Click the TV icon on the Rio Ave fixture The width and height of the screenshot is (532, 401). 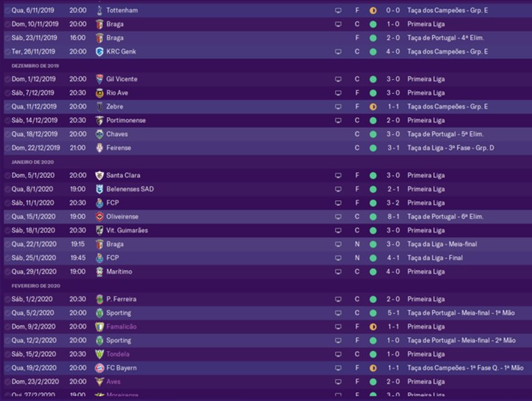pyautogui.click(x=338, y=93)
